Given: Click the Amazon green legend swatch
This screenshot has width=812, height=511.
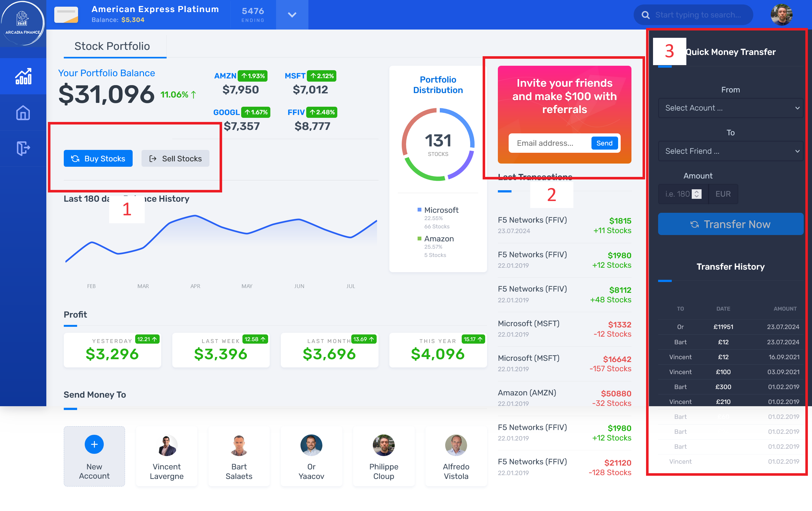Looking at the screenshot, I should click(x=419, y=239).
